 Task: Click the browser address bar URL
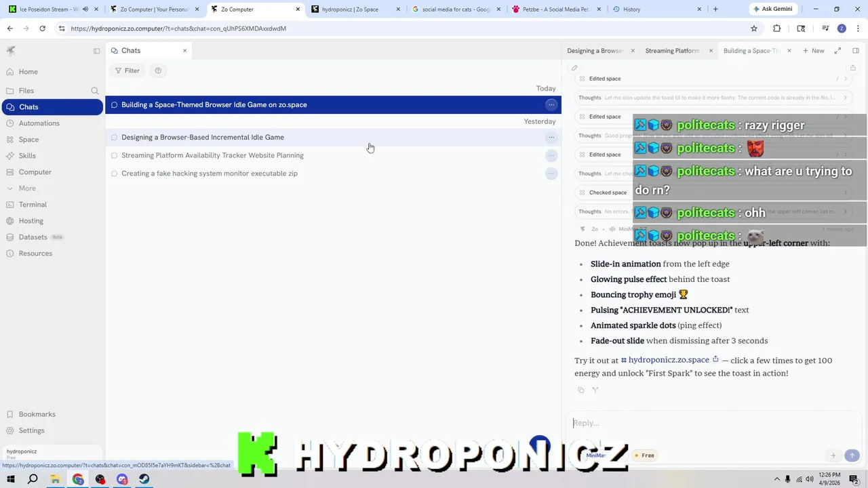coord(178,28)
